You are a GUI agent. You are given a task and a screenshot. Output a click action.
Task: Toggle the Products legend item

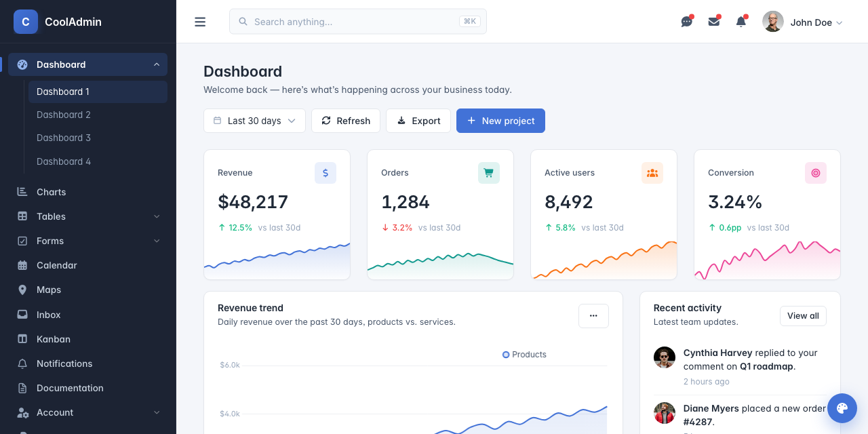tap(524, 355)
